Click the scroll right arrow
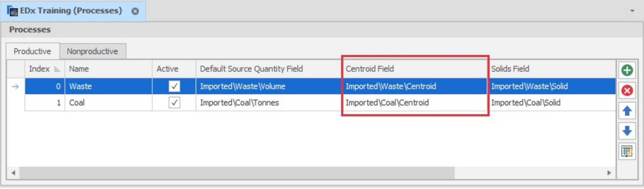Screen dimensions: 644x189 (609, 173)
